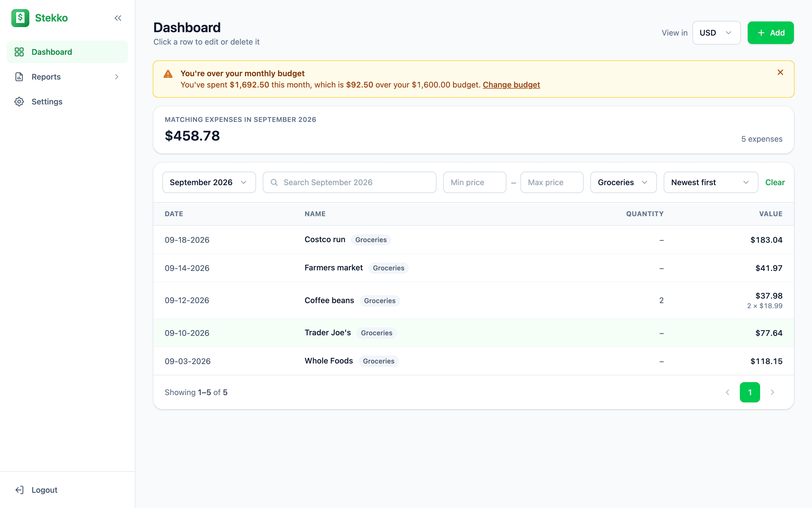Select Logout in the sidebar
Screen dimensions: 812x508
[67, 490]
